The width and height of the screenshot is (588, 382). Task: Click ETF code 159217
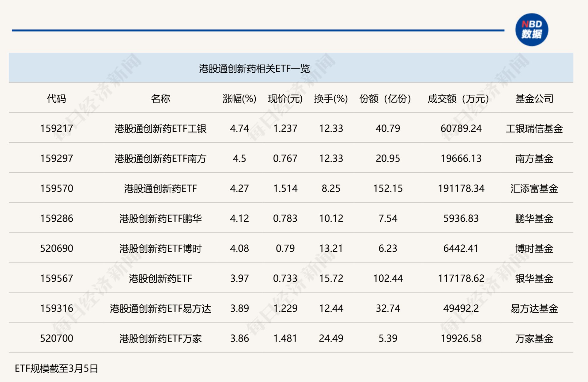[56, 128]
